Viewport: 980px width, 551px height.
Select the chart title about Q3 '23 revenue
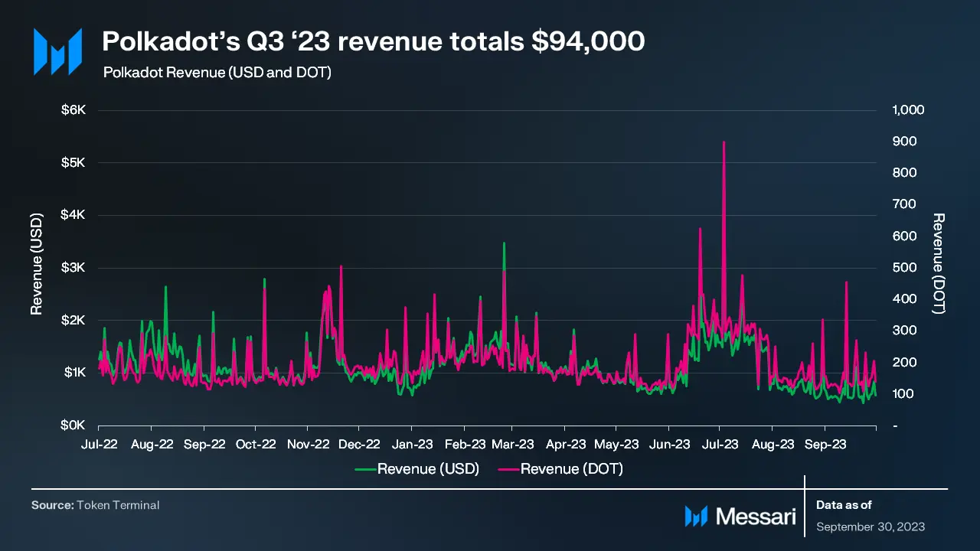pyautogui.click(x=373, y=42)
